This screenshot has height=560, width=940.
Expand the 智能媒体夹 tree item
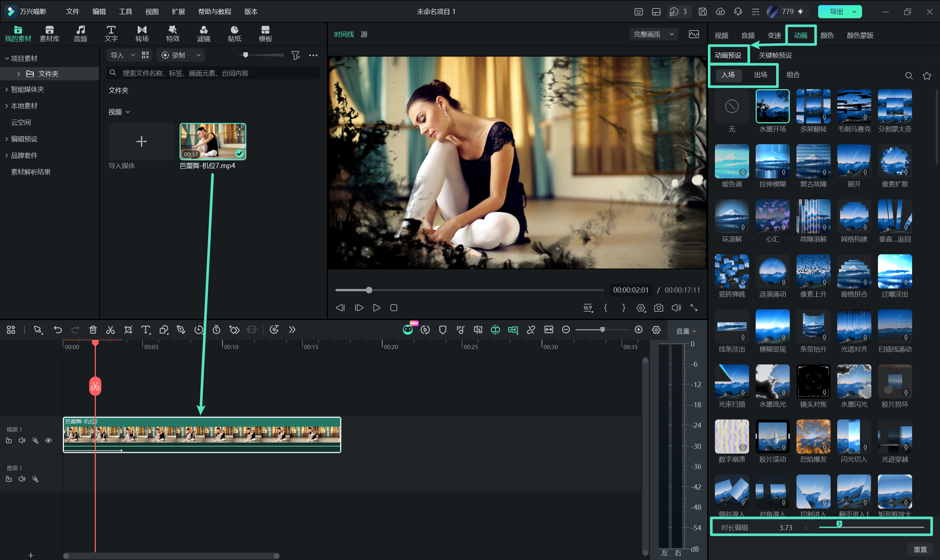7,90
